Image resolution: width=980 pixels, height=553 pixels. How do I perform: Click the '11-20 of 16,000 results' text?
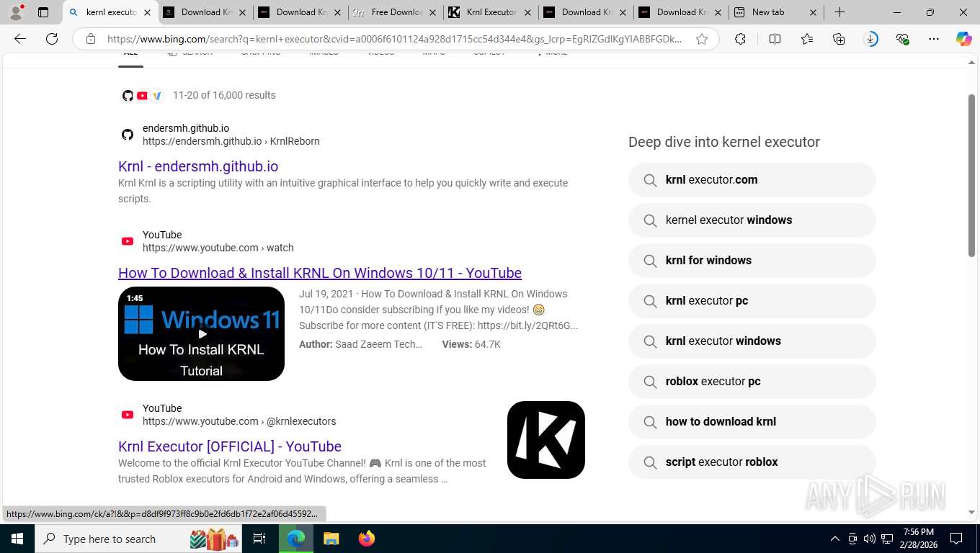point(224,95)
